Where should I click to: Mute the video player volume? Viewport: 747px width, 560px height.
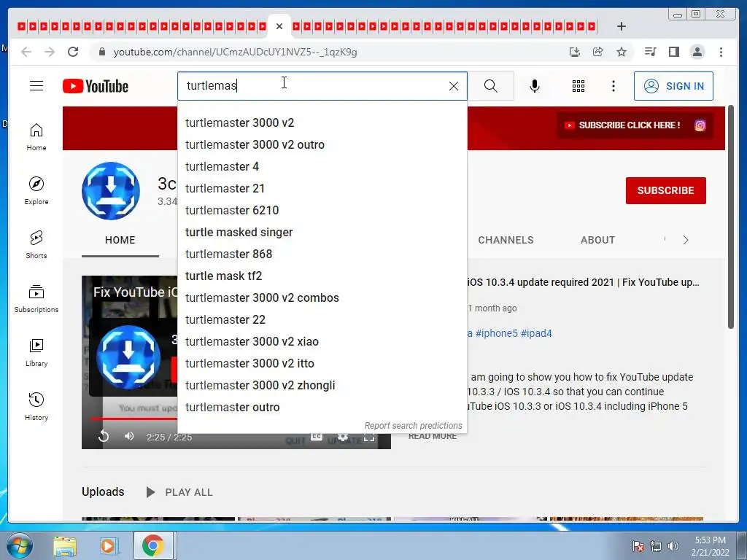point(128,436)
